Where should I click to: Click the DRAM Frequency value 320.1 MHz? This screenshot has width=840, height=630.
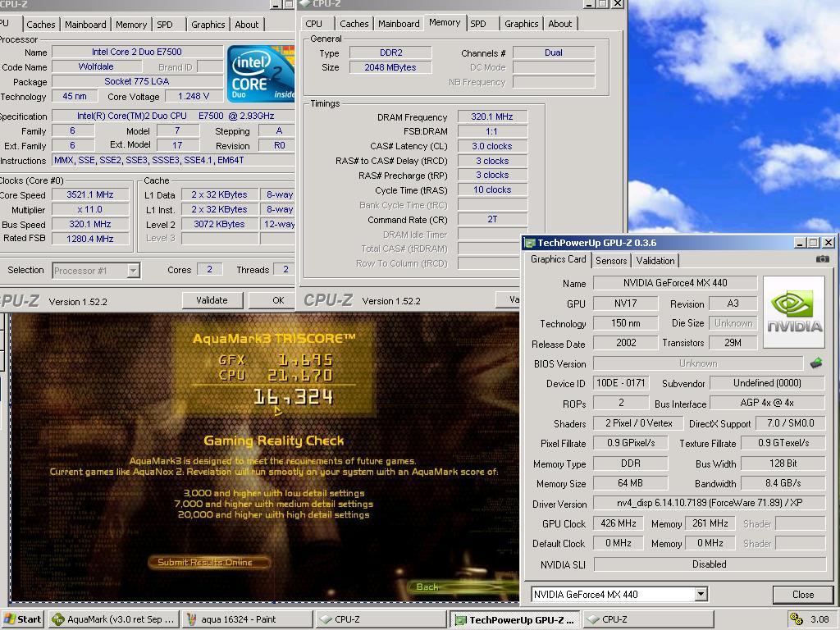492,116
